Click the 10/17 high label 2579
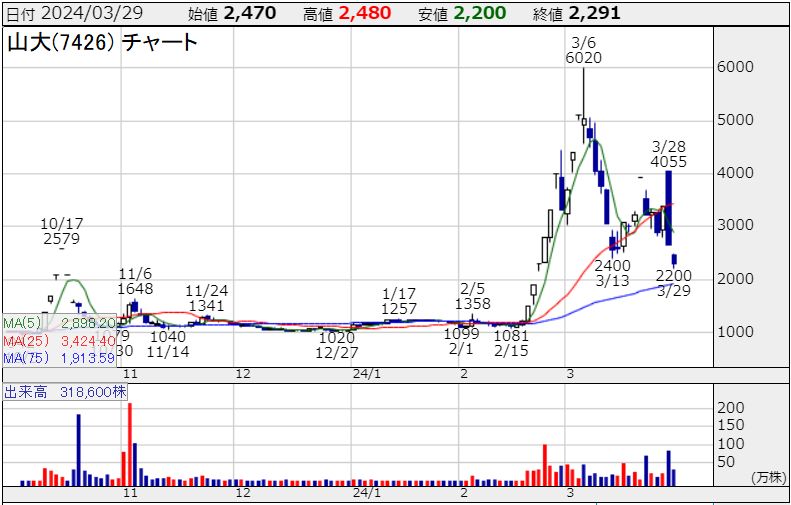The width and height of the screenshot is (791, 505). (x=61, y=239)
